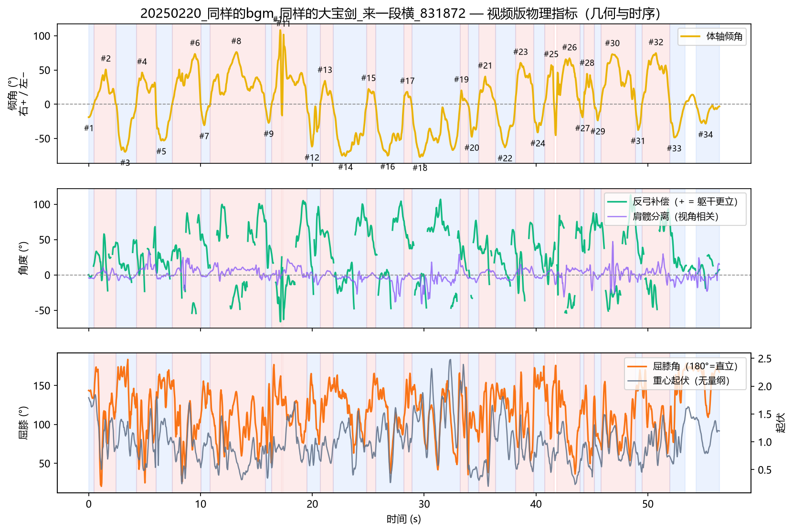Click the gray line sample beside 重心起伏

pos(637,381)
